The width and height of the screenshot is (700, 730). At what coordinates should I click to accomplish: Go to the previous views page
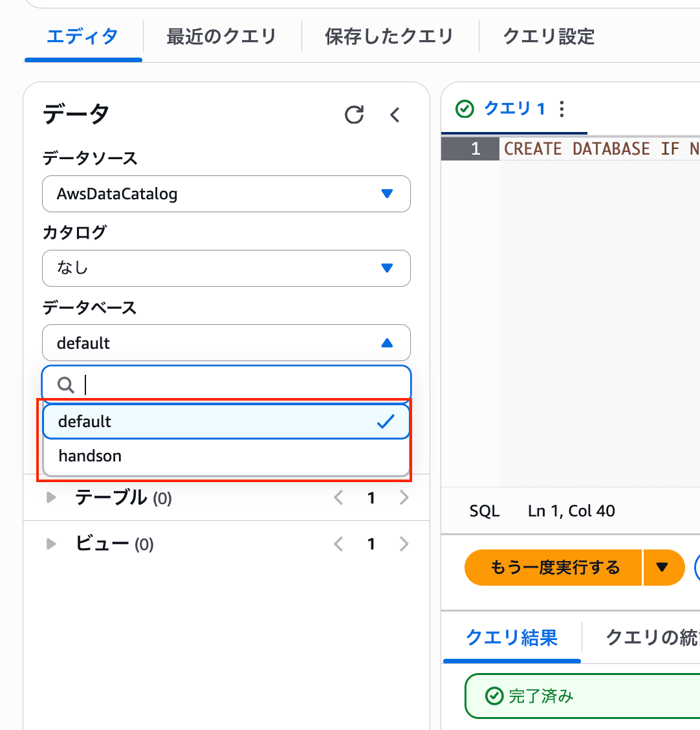point(338,544)
